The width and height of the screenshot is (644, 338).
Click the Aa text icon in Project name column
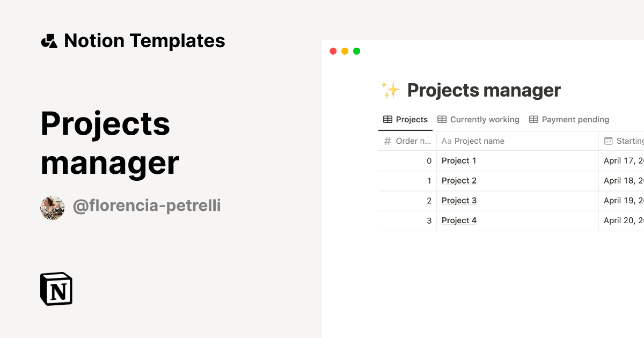pos(445,141)
